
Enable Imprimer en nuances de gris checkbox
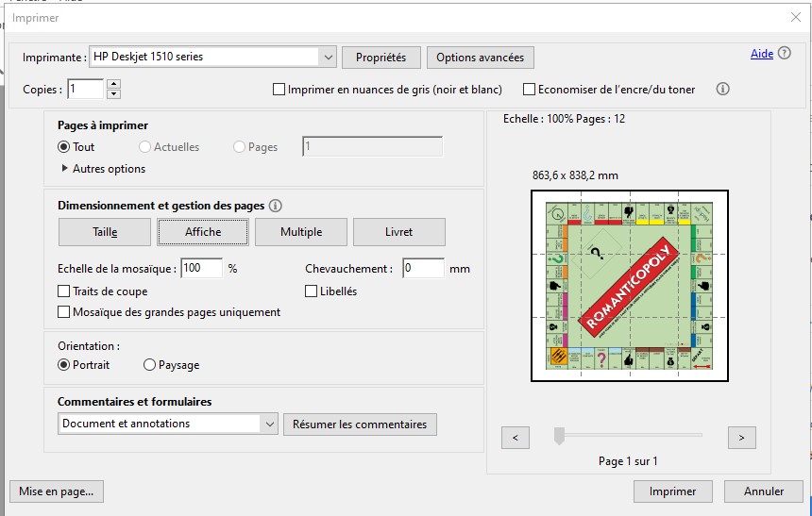click(x=279, y=90)
